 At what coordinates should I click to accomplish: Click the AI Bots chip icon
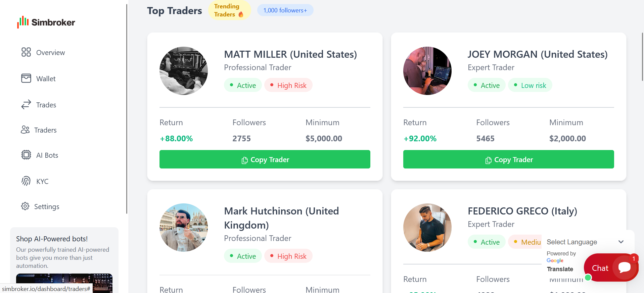pyautogui.click(x=26, y=155)
